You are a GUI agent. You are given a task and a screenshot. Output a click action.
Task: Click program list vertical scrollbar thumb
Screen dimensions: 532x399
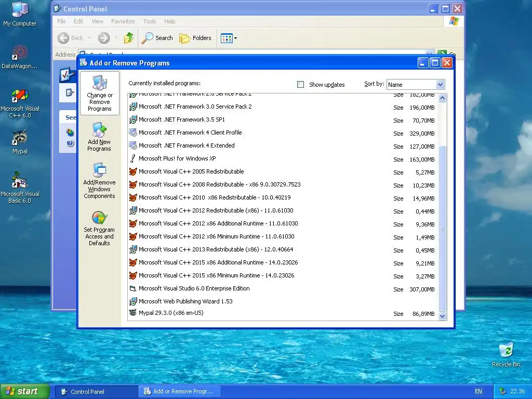click(443, 228)
